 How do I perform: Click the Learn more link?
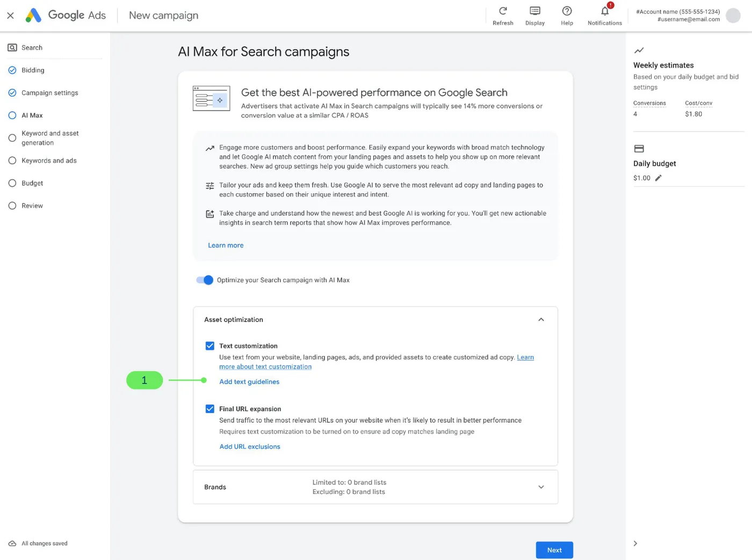(226, 245)
